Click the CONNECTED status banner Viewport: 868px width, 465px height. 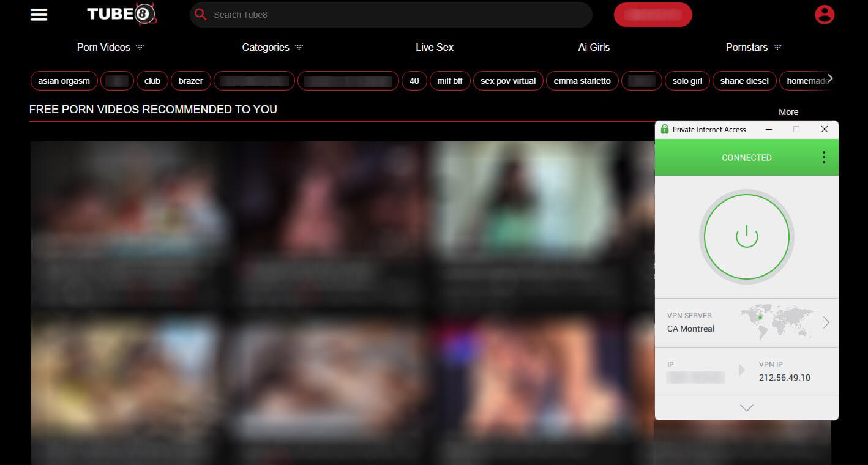point(747,157)
